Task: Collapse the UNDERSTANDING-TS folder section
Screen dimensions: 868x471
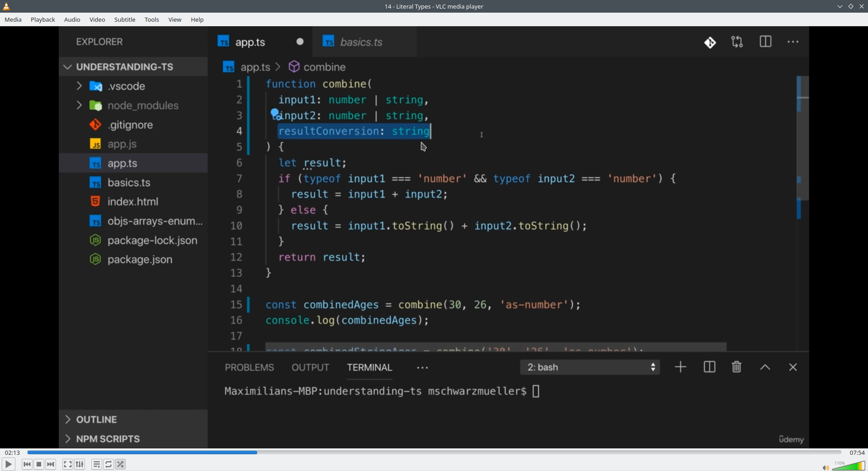Action: tap(133, 67)
